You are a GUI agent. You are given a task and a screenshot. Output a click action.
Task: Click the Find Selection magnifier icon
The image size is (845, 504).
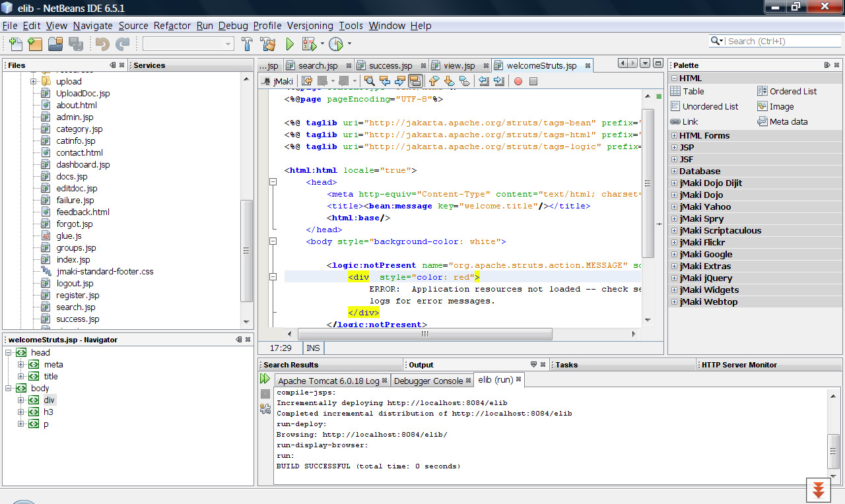point(370,81)
